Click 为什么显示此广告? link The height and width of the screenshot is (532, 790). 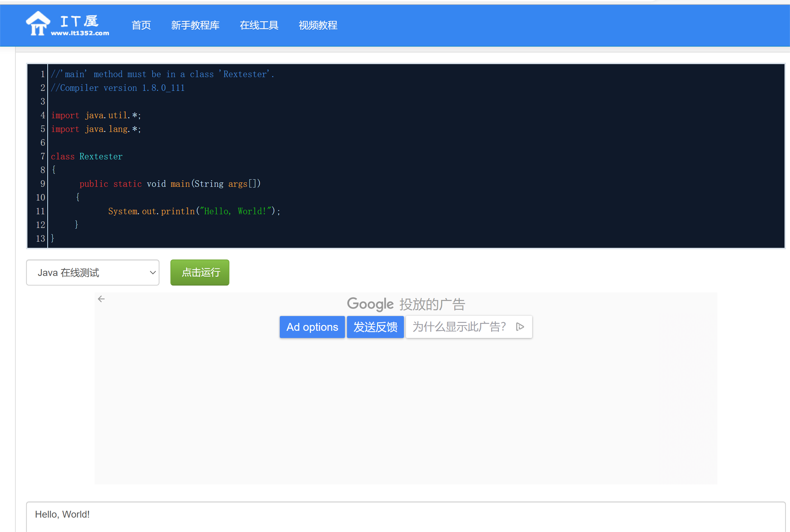click(x=459, y=327)
